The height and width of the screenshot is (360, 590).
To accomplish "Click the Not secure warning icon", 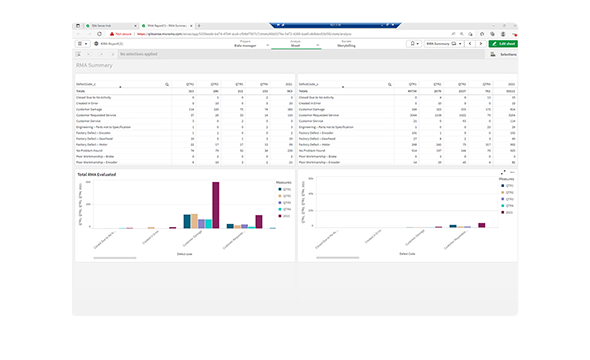I will (x=112, y=34).
